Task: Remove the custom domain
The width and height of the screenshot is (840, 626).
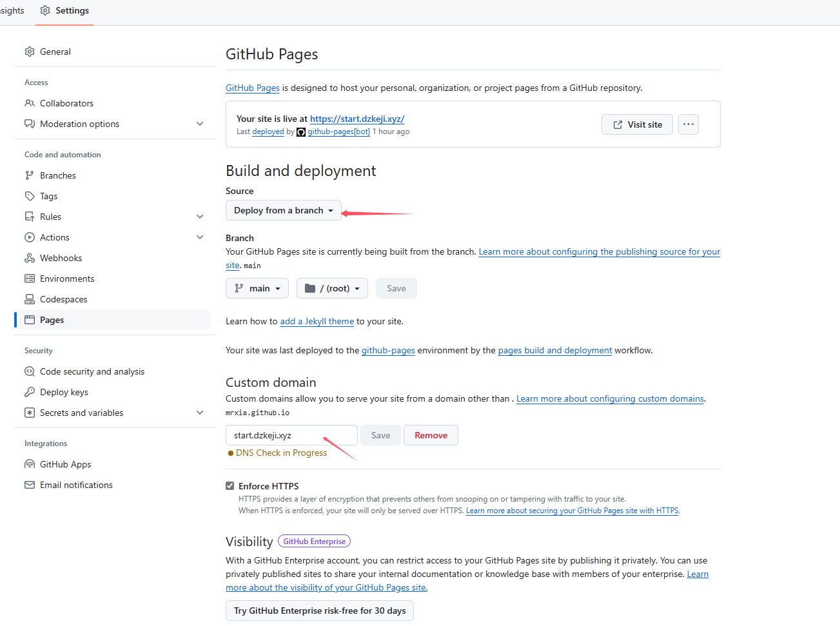Action: click(x=431, y=435)
